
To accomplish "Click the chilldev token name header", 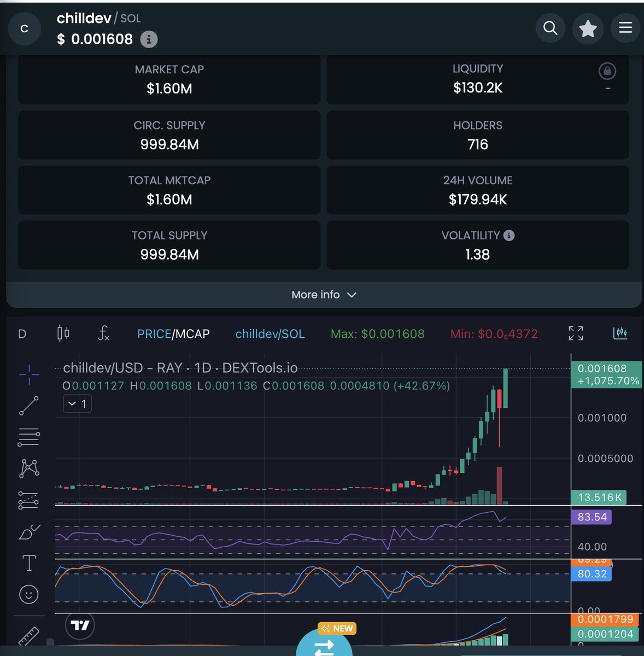I will pyautogui.click(x=84, y=18).
